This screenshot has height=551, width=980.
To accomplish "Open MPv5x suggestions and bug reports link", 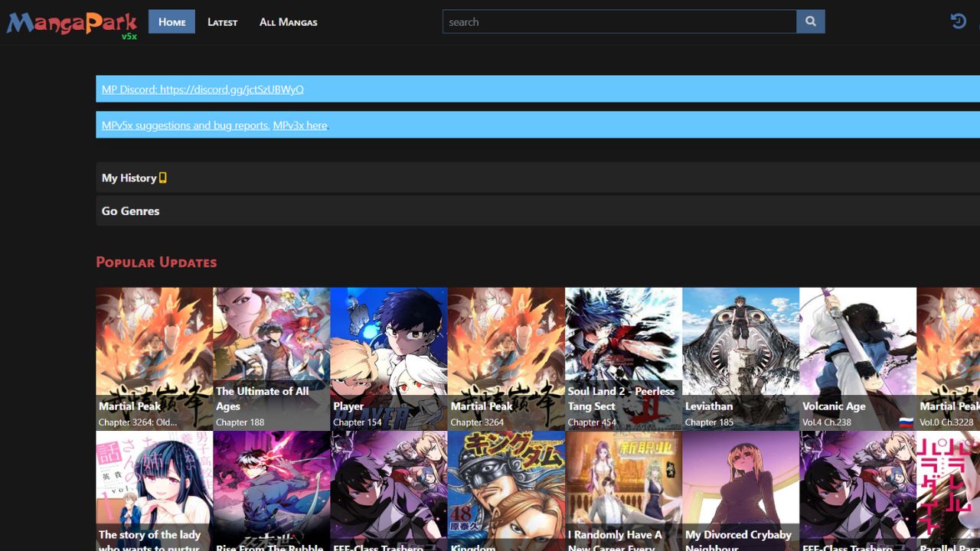I will (x=185, y=126).
